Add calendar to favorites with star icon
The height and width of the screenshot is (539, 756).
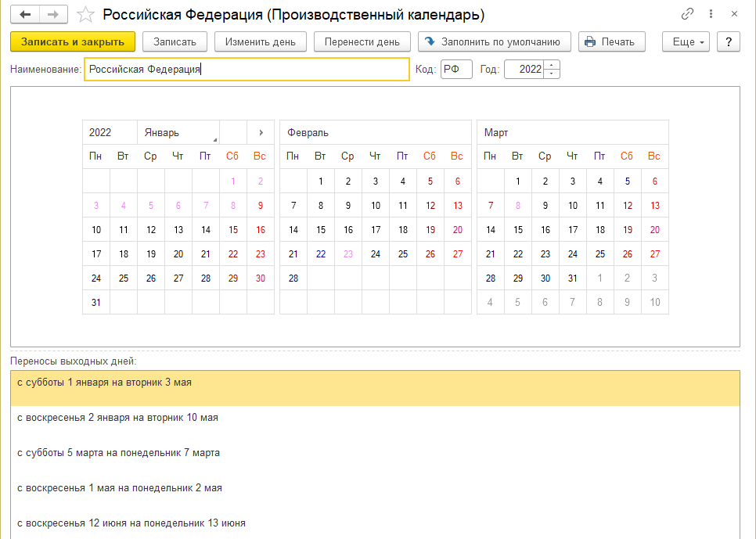click(x=87, y=15)
